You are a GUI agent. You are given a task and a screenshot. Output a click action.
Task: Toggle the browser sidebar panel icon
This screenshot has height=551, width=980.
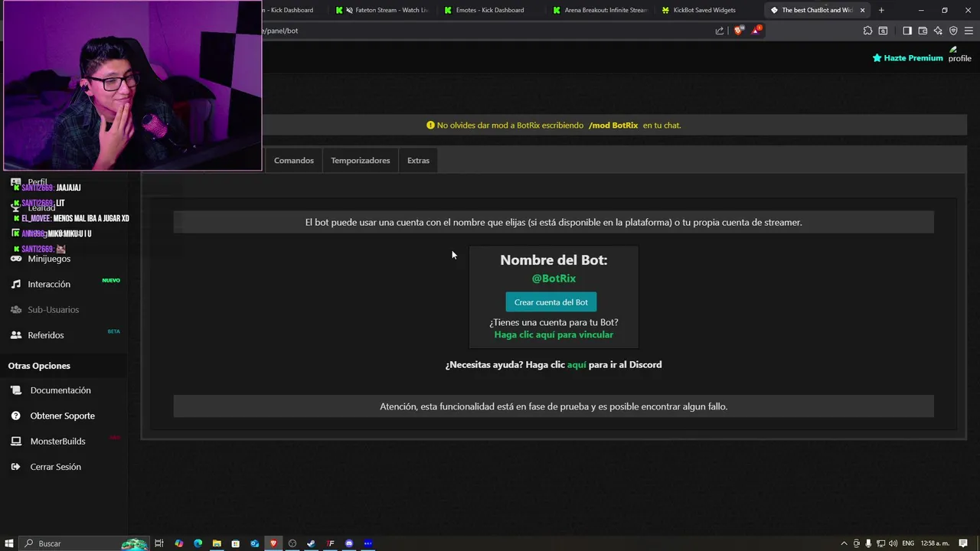coord(907,31)
